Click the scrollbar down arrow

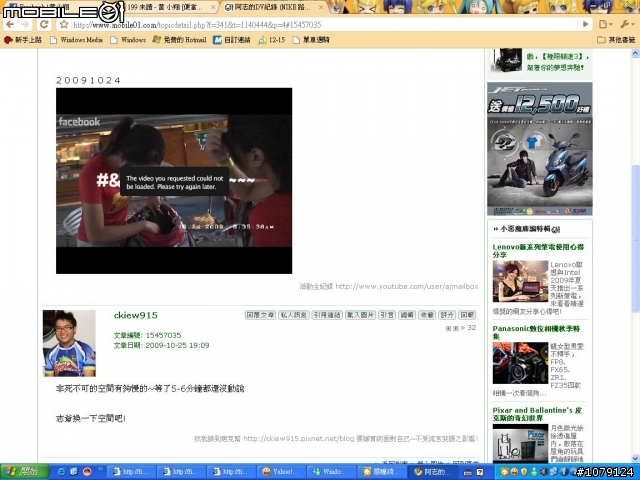635,458
